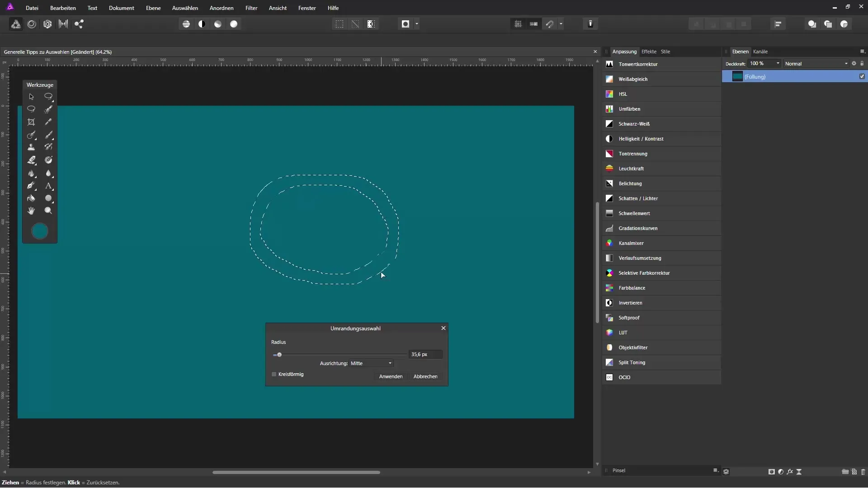Switch to the Liquify Persona
The width and height of the screenshot is (868, 488).
tap(32, 24)
